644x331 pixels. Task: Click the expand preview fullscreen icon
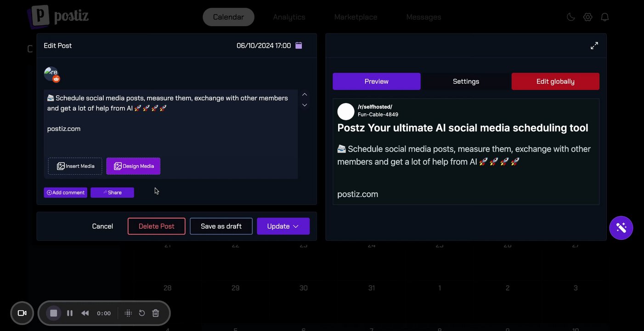coord(594,46)
